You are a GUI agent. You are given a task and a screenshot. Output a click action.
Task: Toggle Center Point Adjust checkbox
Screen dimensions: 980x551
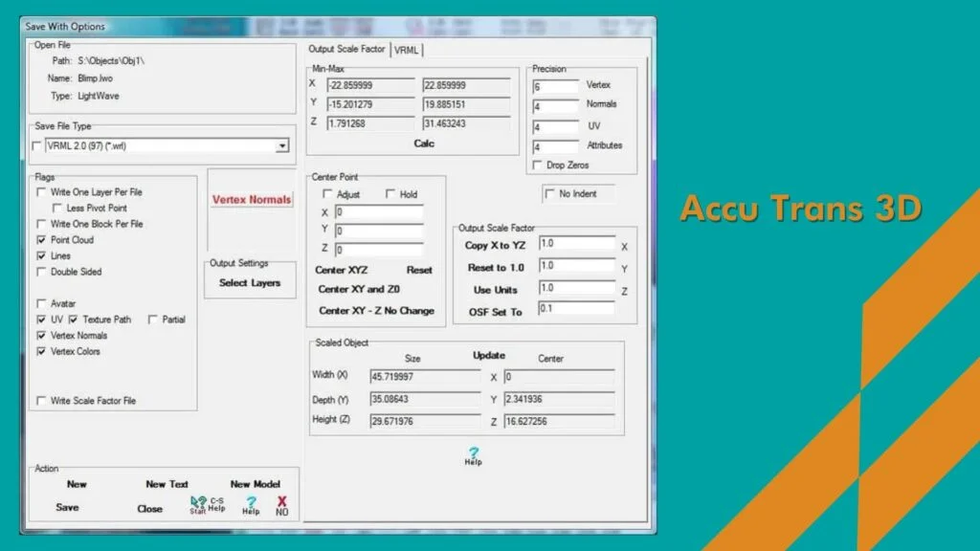point(327,194)
